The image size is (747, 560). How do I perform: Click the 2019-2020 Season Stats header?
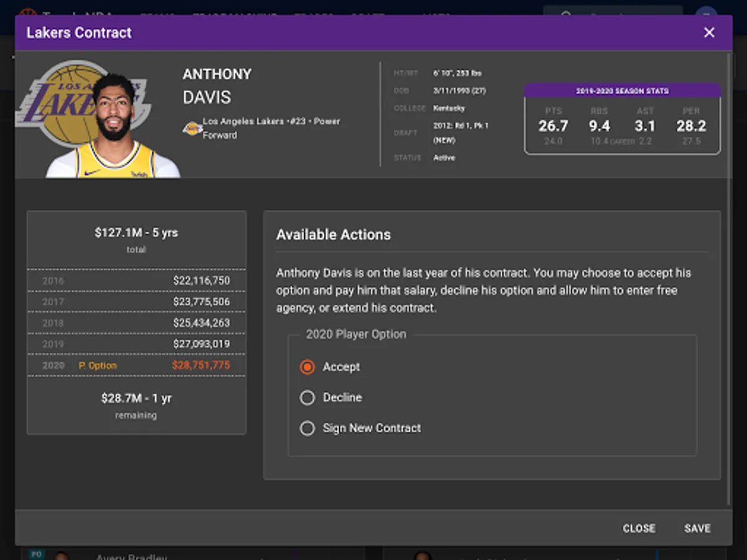coord(622,91)
